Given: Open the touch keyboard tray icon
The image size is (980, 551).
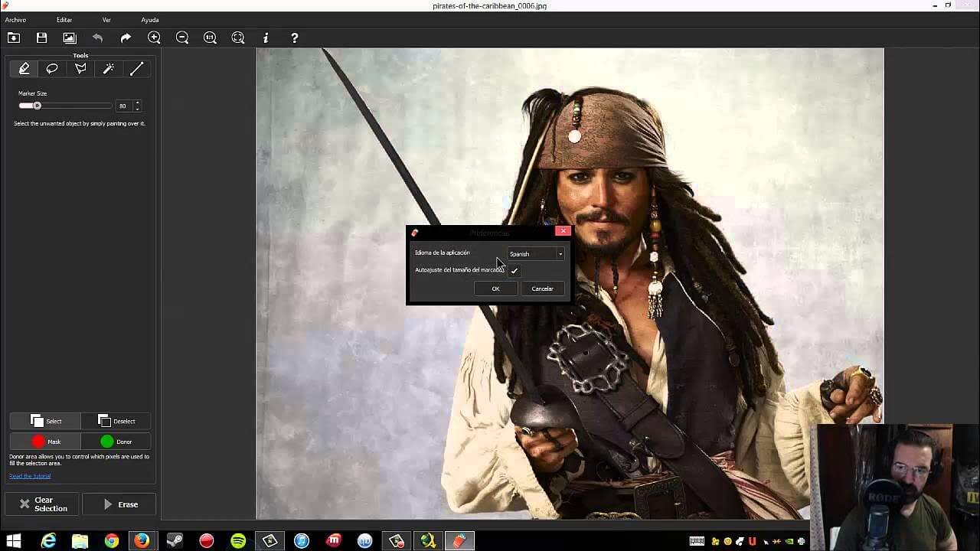Looking at the screenshot, I should tap(697, 541).
